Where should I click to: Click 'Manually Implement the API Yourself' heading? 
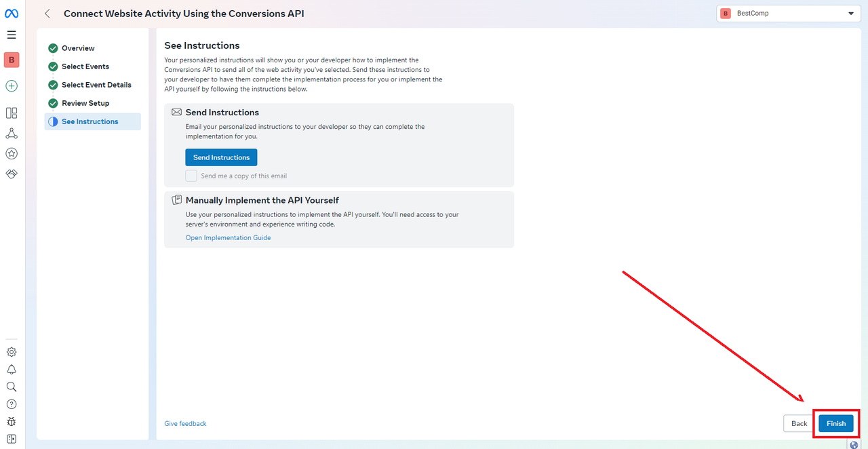262,200
